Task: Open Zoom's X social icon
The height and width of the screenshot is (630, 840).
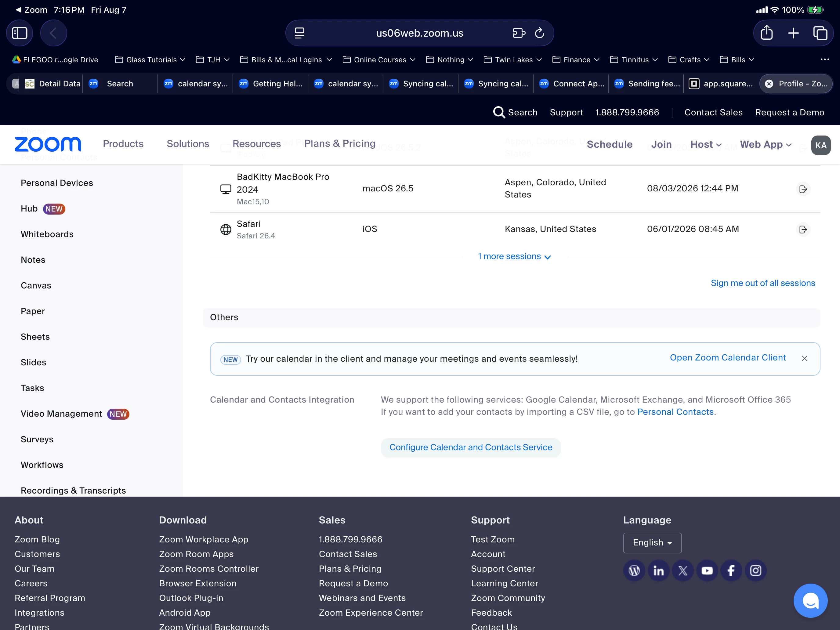Action: coord(682,570)
